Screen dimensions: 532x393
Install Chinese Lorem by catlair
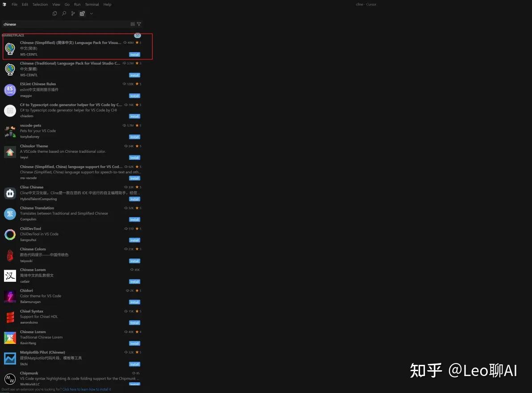point(134,282)
